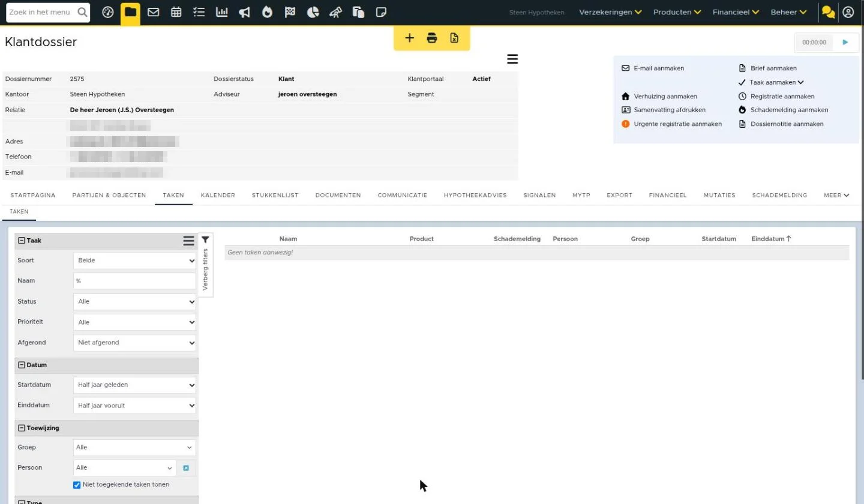Screen dimensions: 864x504
Task: Open the Prioriteit dropdown
Action: [134, 322]
